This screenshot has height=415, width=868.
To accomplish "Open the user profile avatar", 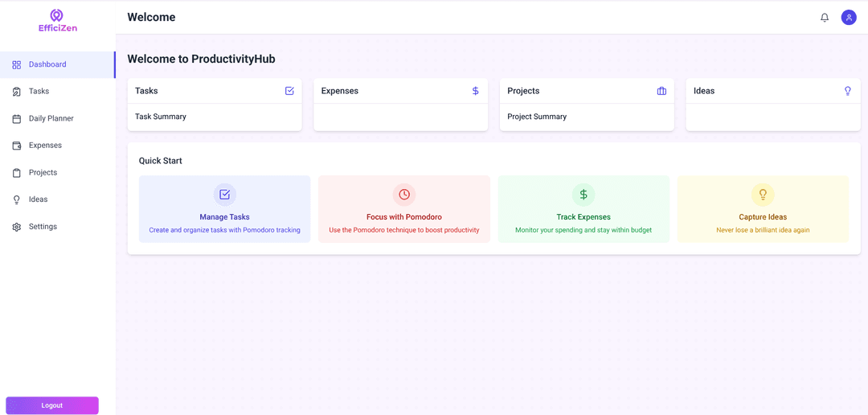I will [x=848, y=18].
